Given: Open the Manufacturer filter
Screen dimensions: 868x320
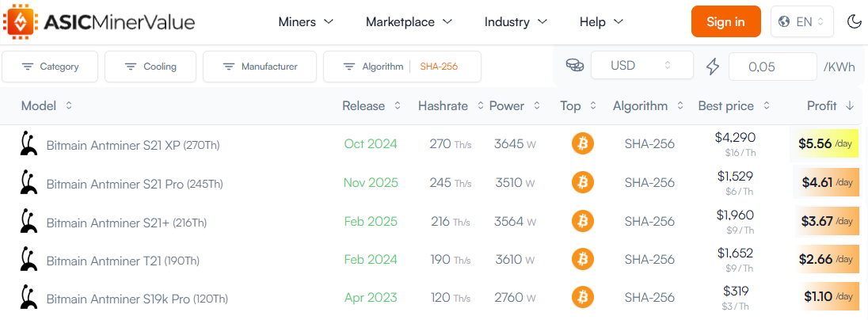Looking at the screenshot, I should (x=260, y=67).
